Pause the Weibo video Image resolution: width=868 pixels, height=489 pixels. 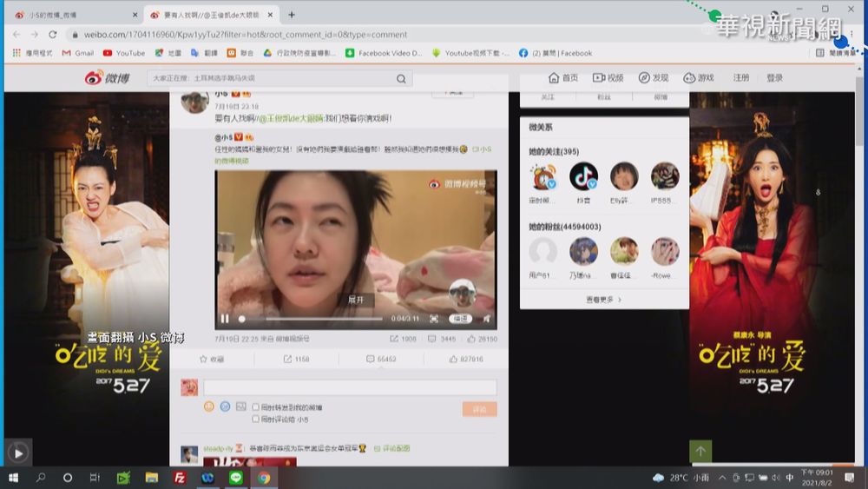coord(225,319)
